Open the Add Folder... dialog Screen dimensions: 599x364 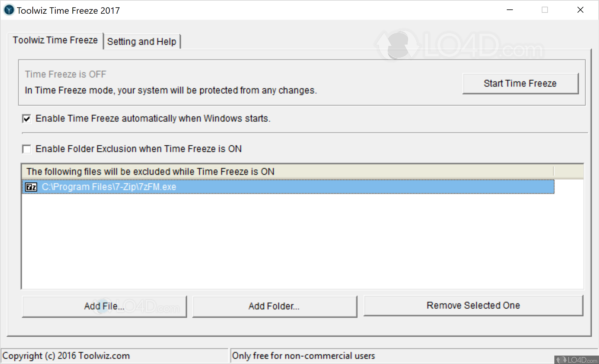click(274, 306)
